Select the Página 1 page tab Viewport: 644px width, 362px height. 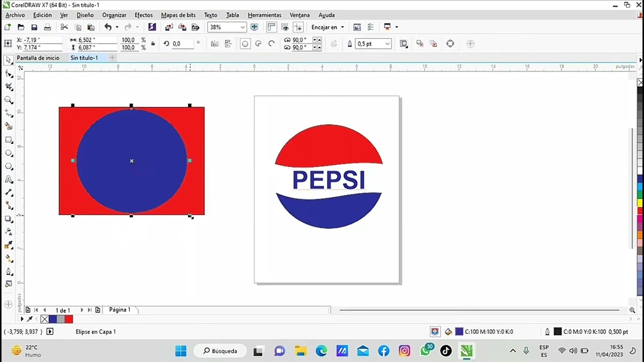coord(120,310)
